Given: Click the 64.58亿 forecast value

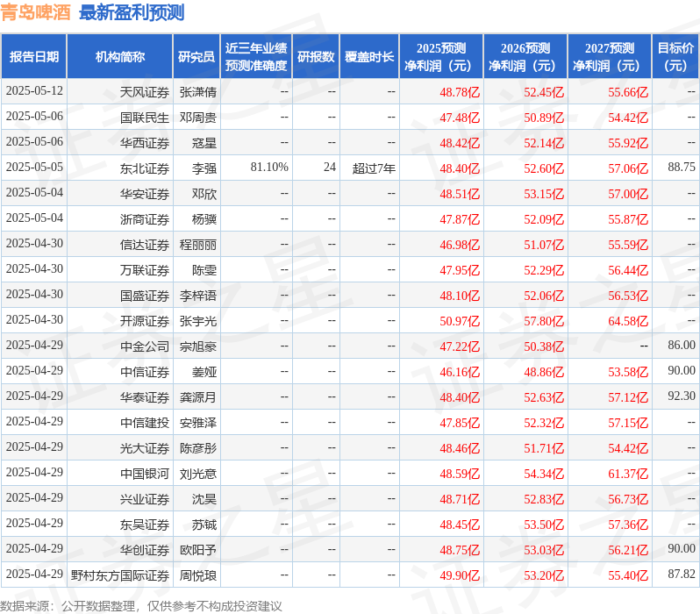Looking at the screenshot, I should click(628, 322).
